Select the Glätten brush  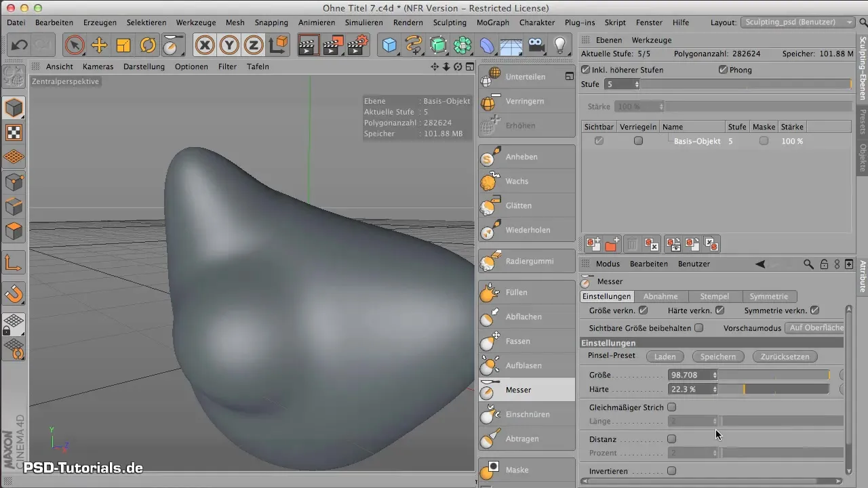click(526, 205)
